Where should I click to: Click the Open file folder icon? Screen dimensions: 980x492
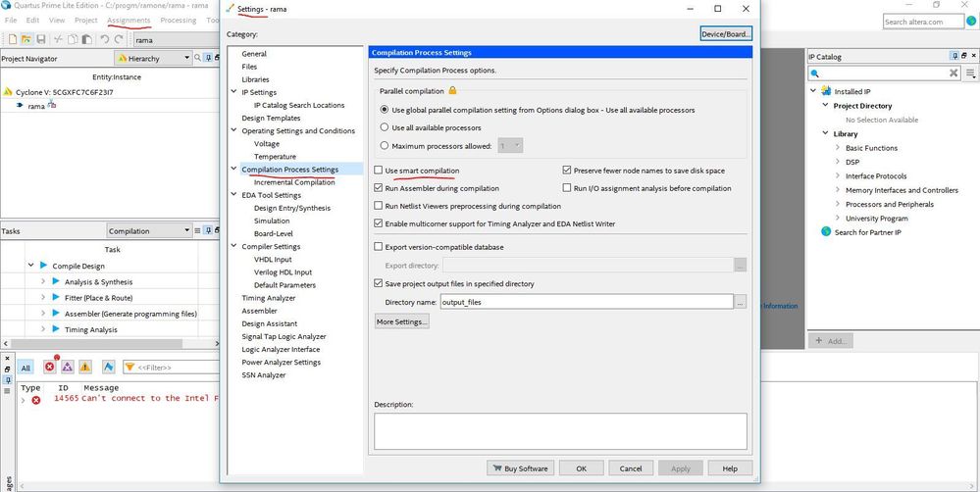[26, 39]
